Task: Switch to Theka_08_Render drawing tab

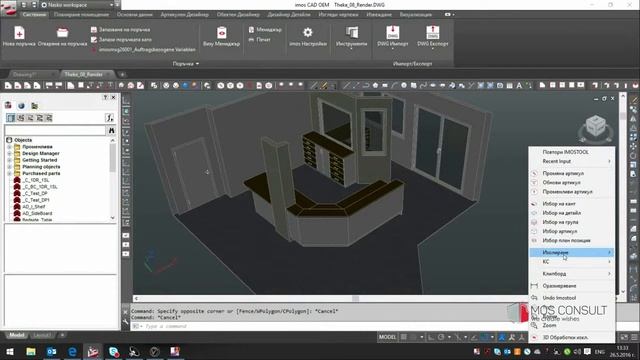Action: pyautogui.click(x=84, y=74)
